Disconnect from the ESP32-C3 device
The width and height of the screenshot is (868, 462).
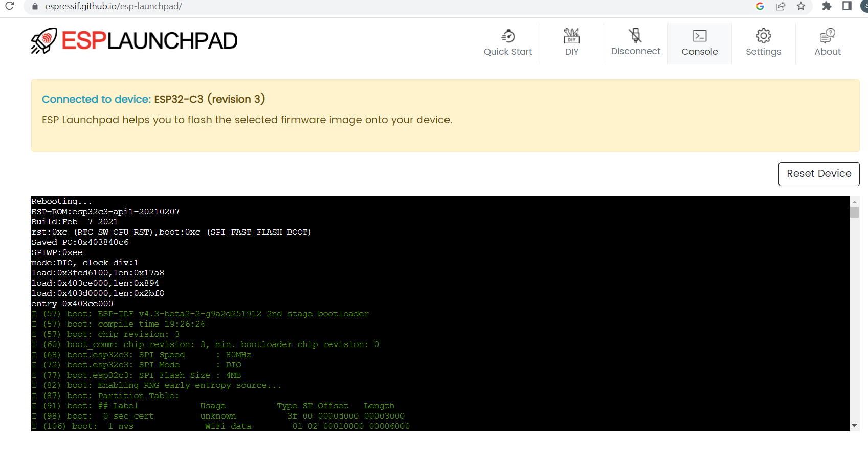635,43
